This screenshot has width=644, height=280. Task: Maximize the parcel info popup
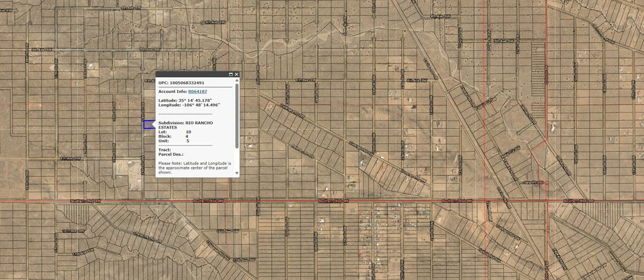pos(230,74)
